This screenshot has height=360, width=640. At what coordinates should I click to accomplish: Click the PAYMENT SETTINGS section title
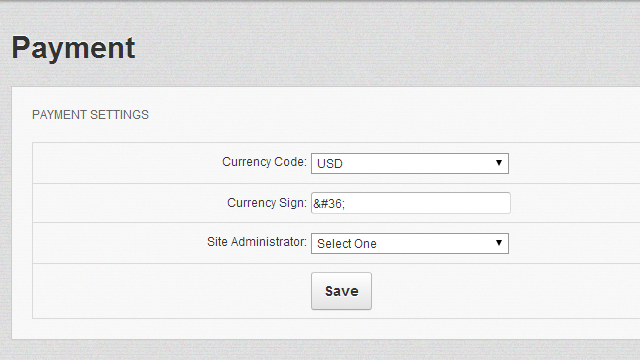(x=90, y=115)
